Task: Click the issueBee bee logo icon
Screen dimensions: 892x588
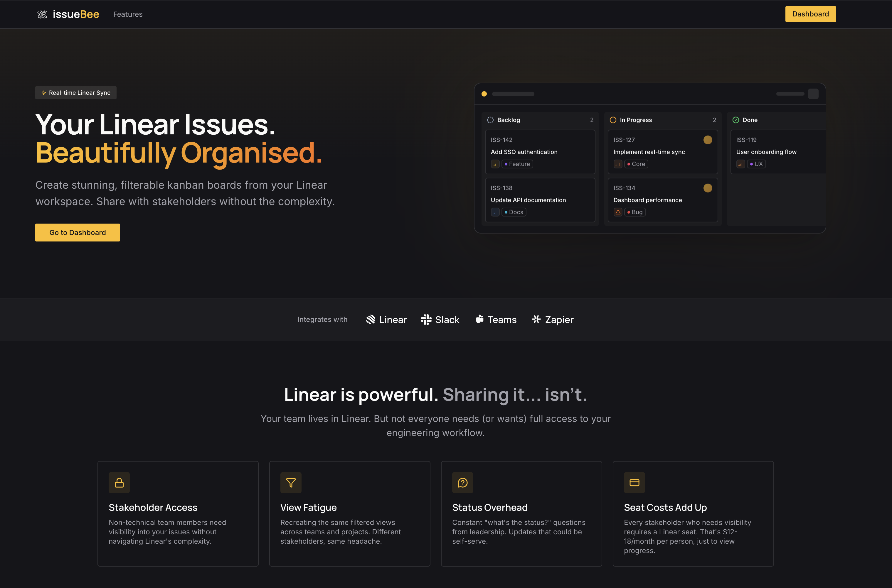Action: coord(42,14)
